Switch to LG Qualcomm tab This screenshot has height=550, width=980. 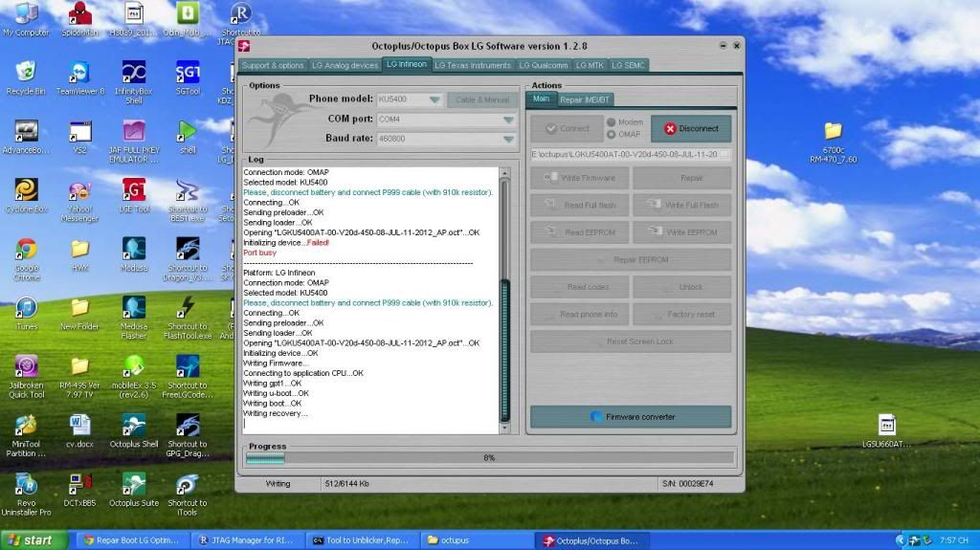pyautogui.click(x=544, y=65)
